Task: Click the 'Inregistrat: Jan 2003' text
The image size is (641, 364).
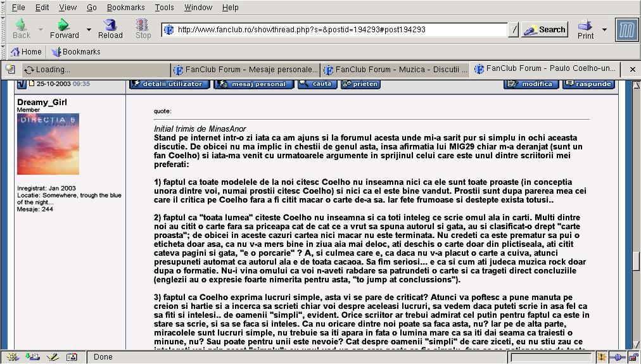Action: [47, 189]
